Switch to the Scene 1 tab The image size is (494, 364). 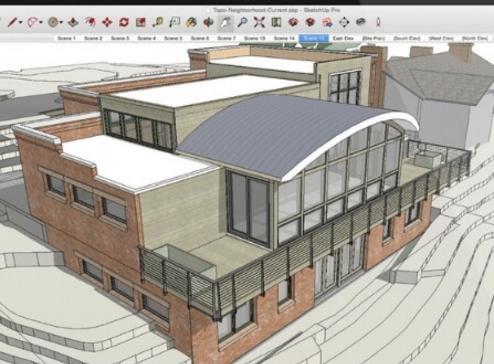(x=66, y=38)
